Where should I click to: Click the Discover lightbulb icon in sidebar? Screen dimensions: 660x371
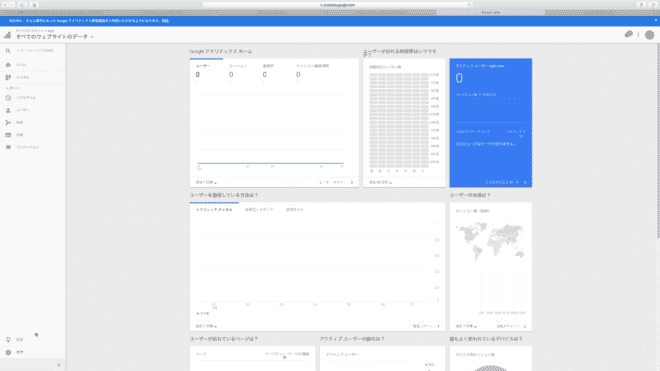tap(8, 339)
